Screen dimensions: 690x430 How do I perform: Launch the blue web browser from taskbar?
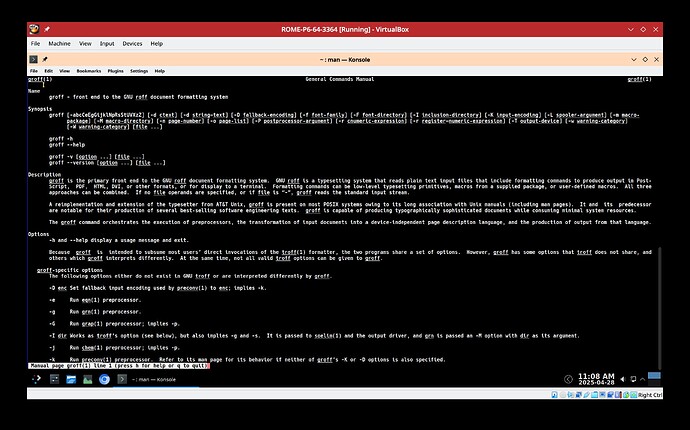tap(104, 379)
